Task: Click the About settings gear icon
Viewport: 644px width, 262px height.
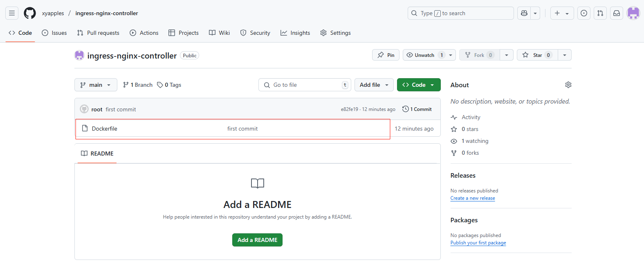Action: 568,85
